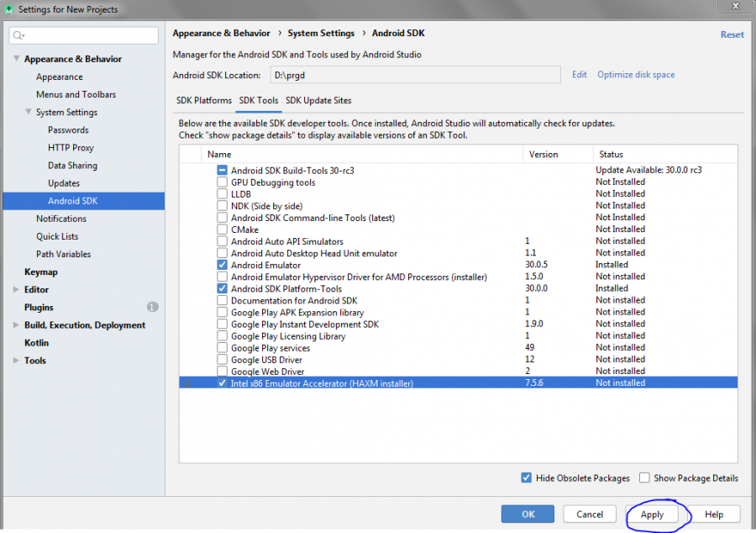Click Edit link for SDK location

(x=579, y=74)
